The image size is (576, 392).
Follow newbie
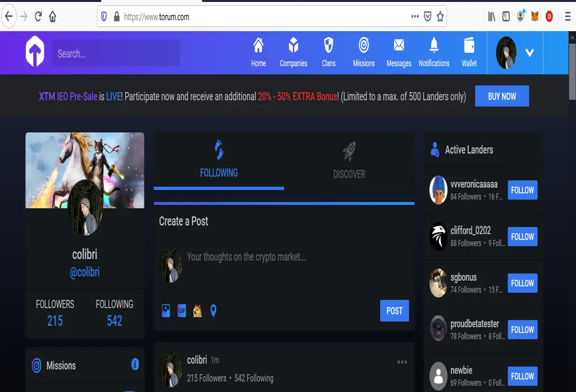pos(522,376)
